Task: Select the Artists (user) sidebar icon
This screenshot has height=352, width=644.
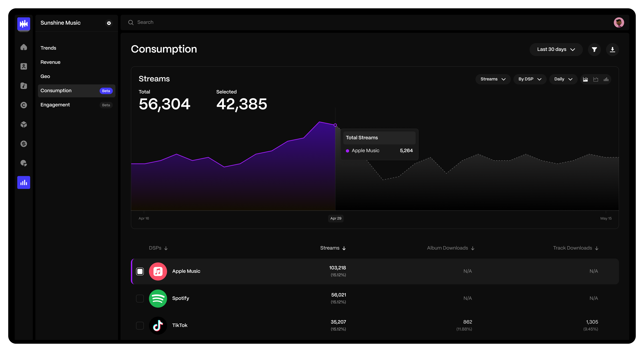Action: point(24,66)
